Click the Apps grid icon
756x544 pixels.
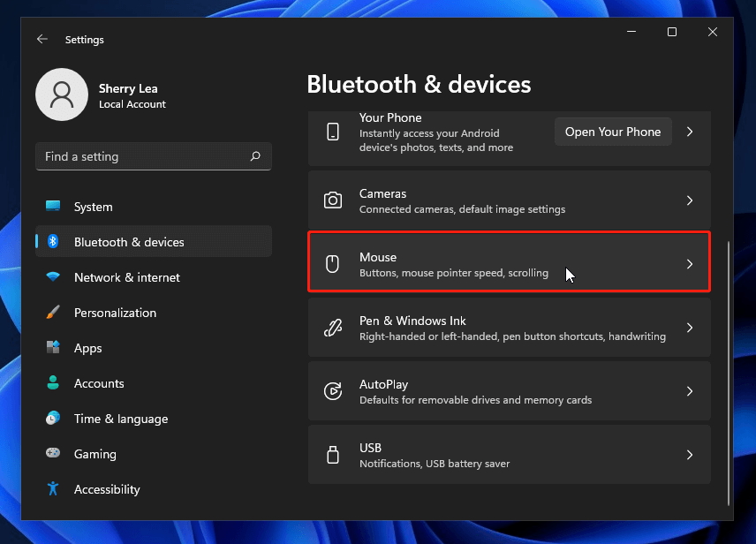click(x=53, y=347)
